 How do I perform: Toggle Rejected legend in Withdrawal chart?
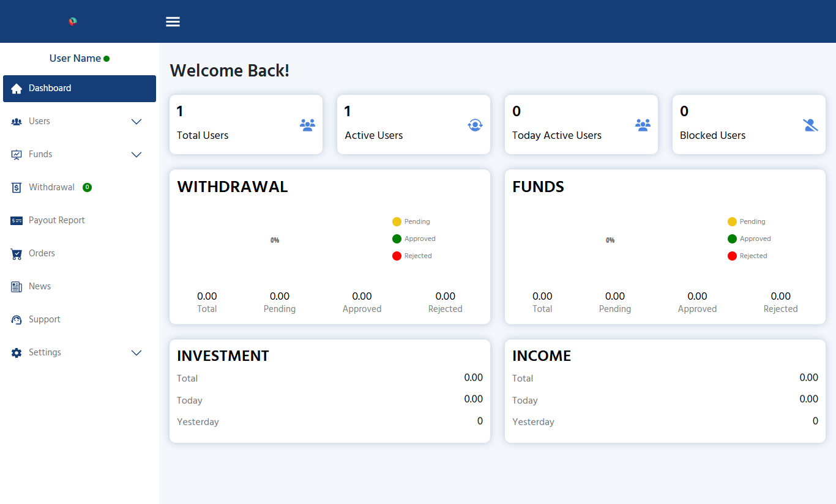pyautogui.click(x=412, y=256)
